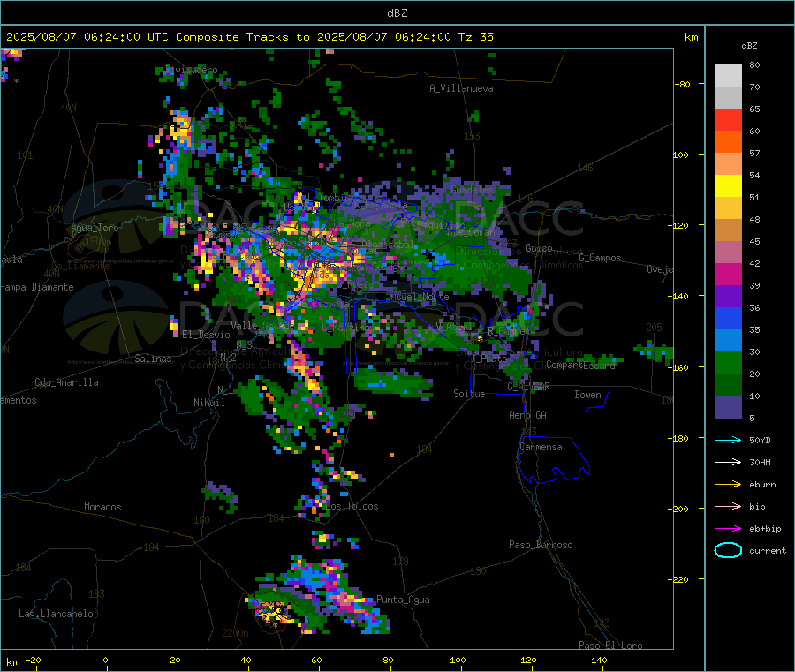Click the '0' tick on the bottom axis
Screen dimensions: 795x672
105,660
